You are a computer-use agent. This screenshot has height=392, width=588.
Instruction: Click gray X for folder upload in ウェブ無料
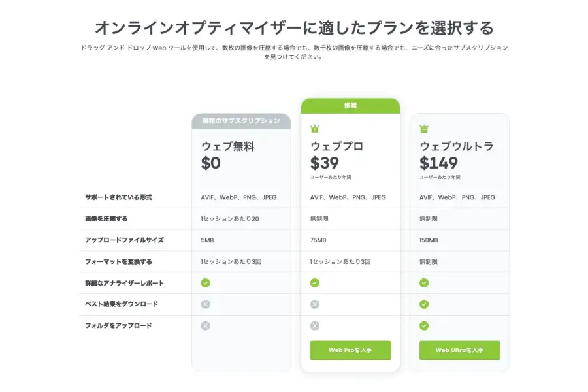[206, 326]
